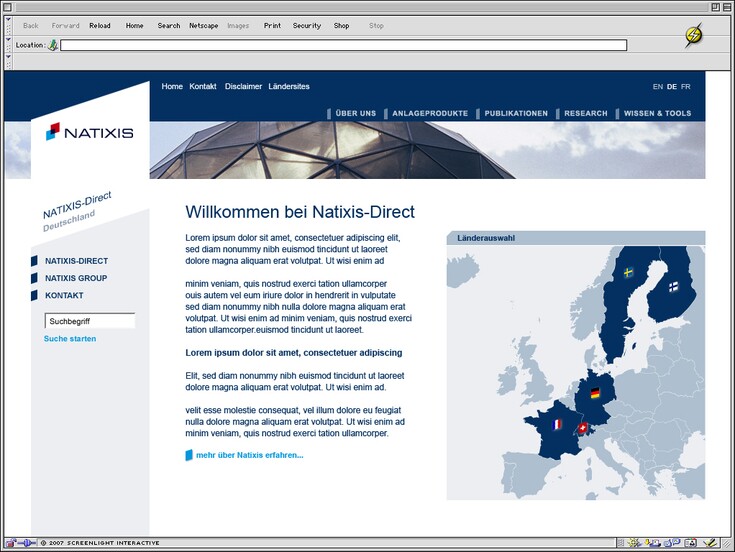Open the Address Book icon in status bar

click(x=690, y=543)
